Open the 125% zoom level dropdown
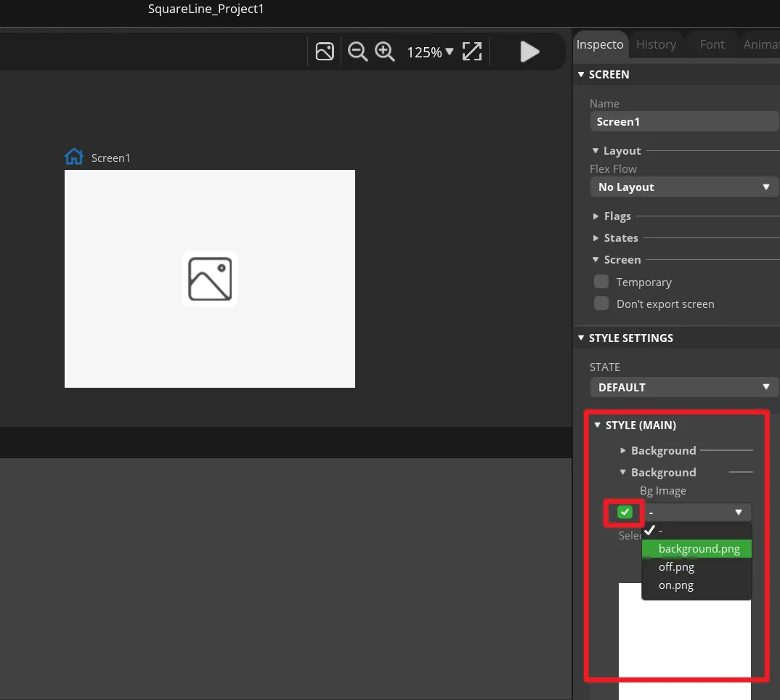 pyautogui.click(x=430, y=52)
